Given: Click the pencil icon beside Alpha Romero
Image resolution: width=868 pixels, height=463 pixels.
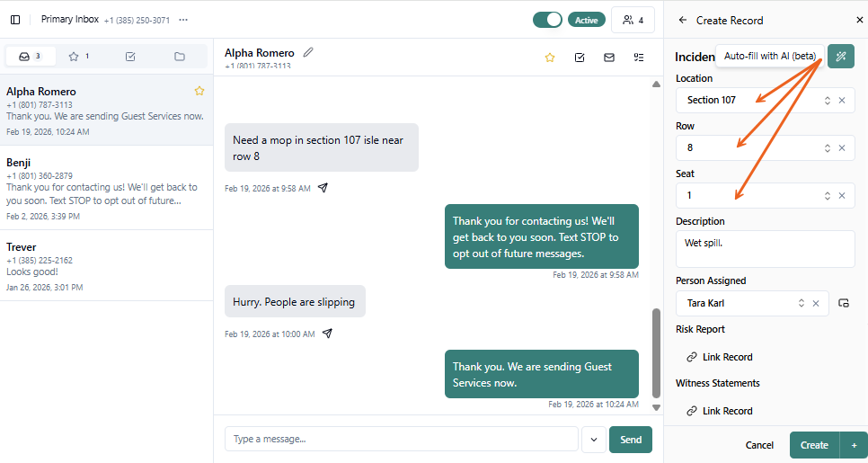Looking at the screenshot, I should pos(308,52).
